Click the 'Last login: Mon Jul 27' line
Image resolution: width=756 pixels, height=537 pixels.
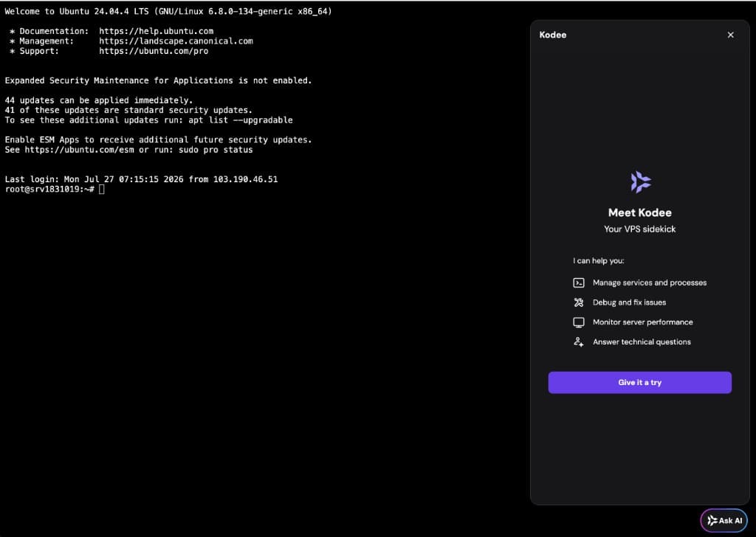(x=141, y=179)
